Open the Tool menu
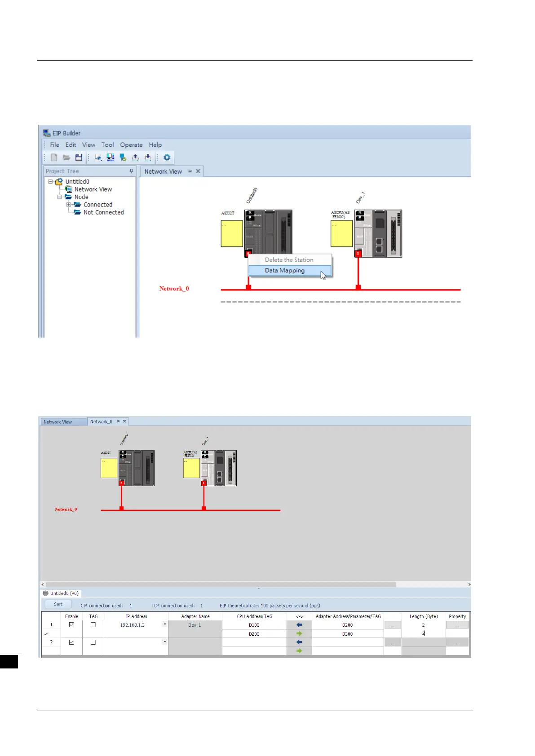Viewport: 535px width, 756px height. (x=107, y=145)
